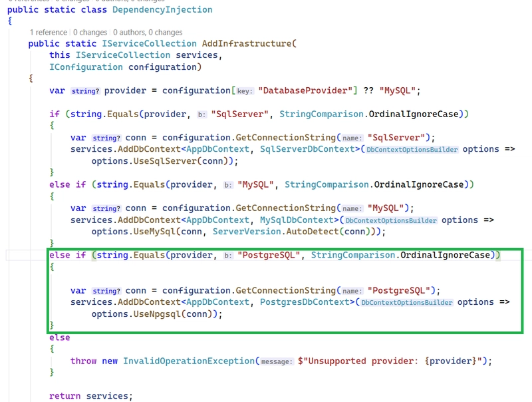
Task: Click GetConnectionString on the "PostgreSQL" line
Action: pos(286,290)
